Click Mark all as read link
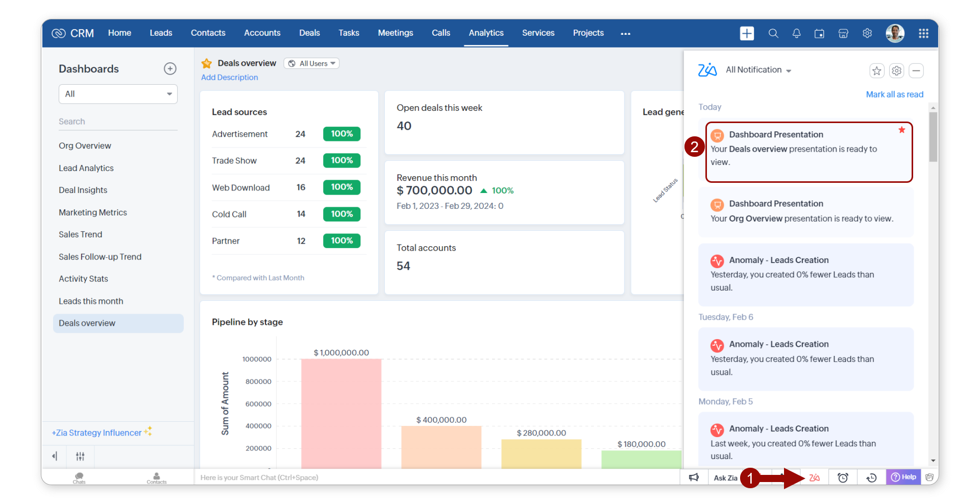980x504 pixels. pyautogui.click(x=894, y=94)
